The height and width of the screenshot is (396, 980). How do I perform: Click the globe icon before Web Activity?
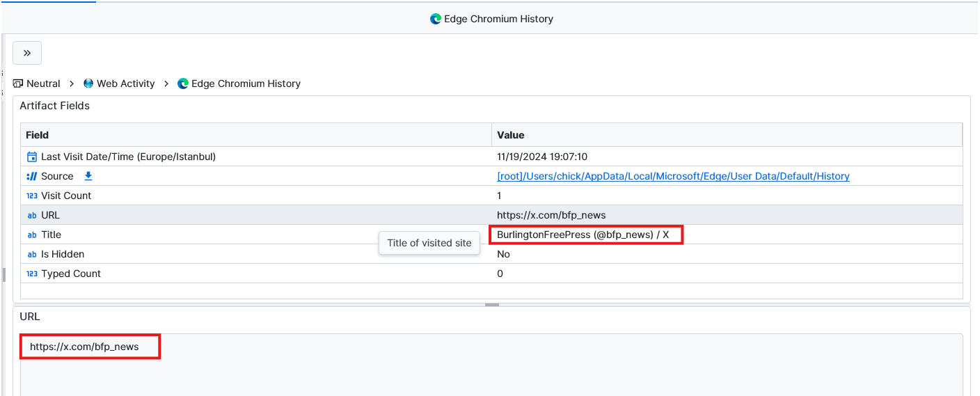tap(88, 84)
